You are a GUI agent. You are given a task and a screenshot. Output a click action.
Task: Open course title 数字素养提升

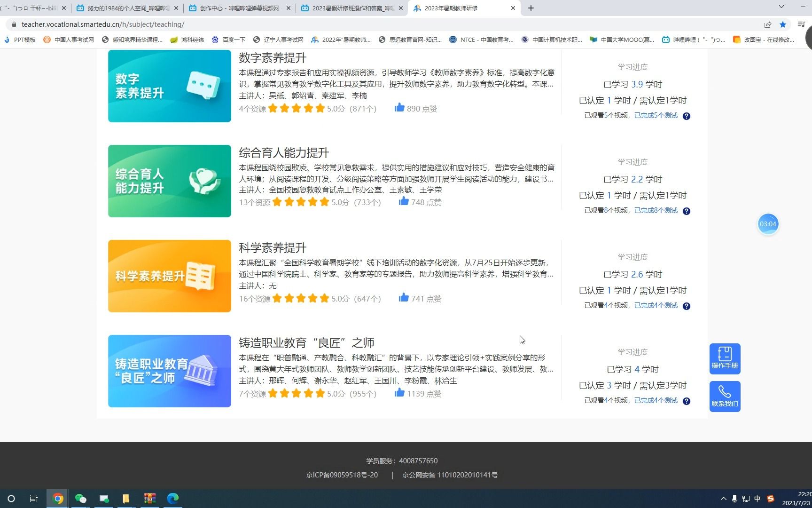[x=273, y=58]
